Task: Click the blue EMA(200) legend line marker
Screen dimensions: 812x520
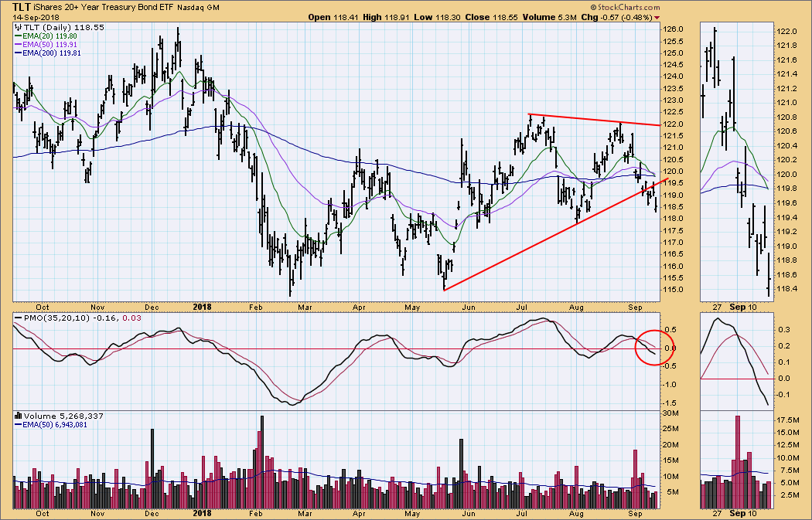Action: click(17, 53)
